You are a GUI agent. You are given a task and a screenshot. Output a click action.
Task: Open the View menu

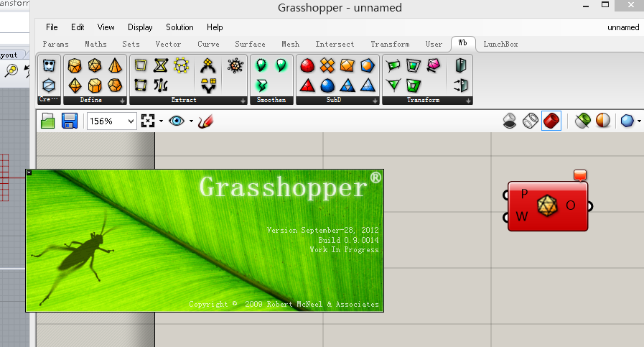(106, 27)
